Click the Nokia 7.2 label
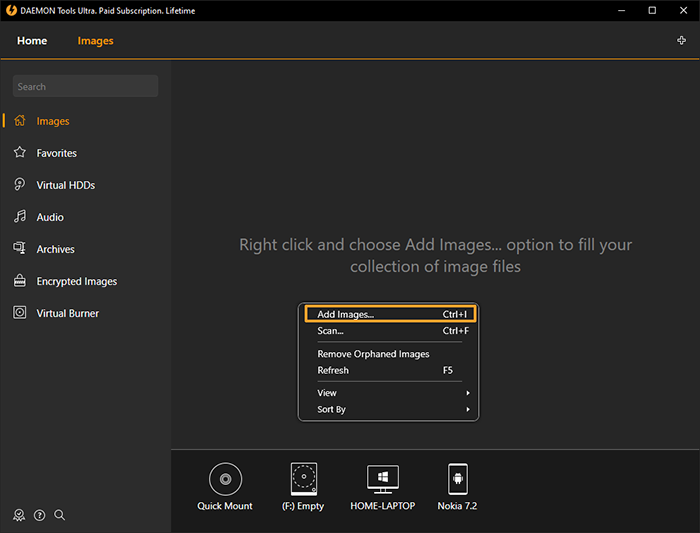The image size is (700, 533). tap(457, 506)
